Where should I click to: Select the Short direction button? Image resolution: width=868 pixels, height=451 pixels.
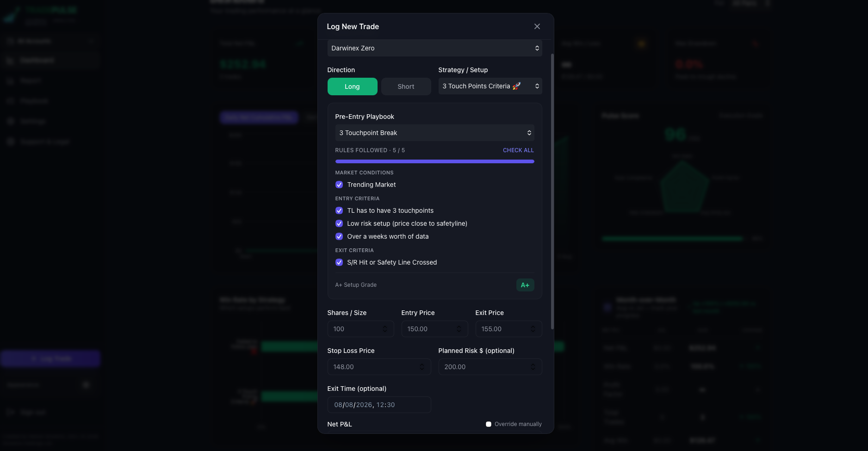pyautogui.click(x=406, y=86)
